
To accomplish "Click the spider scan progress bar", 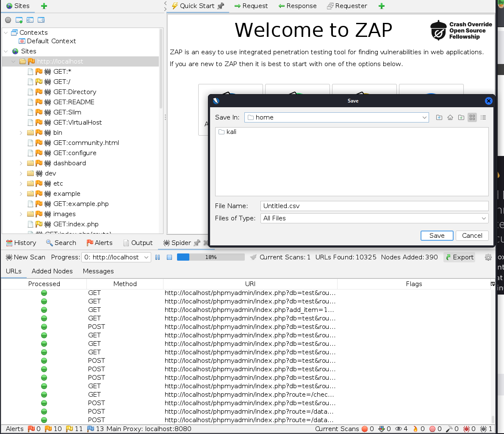I will (210, 257).
